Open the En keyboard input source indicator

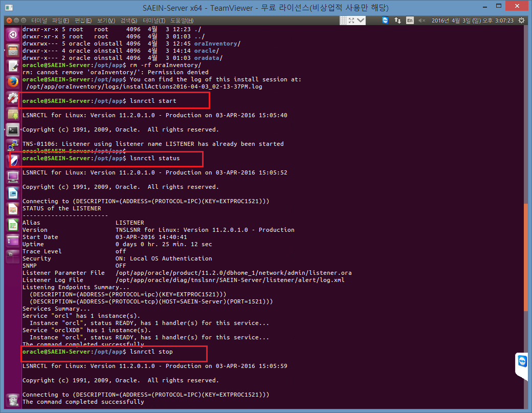point(410,20)
